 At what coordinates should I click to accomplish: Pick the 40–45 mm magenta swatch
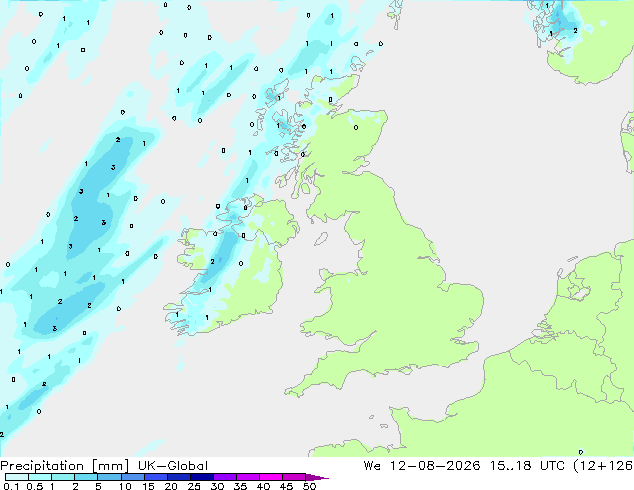tap(271, 477)
